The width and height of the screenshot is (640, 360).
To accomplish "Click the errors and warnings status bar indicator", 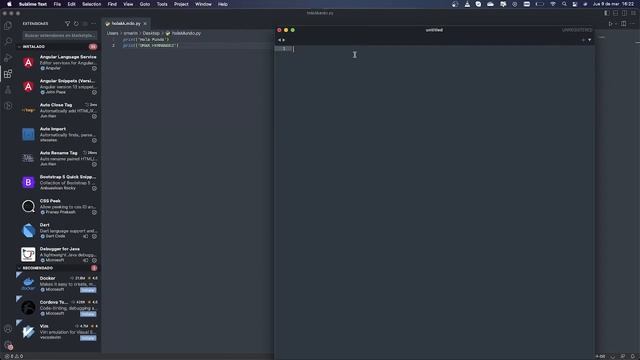I will (x=14, y=356).
